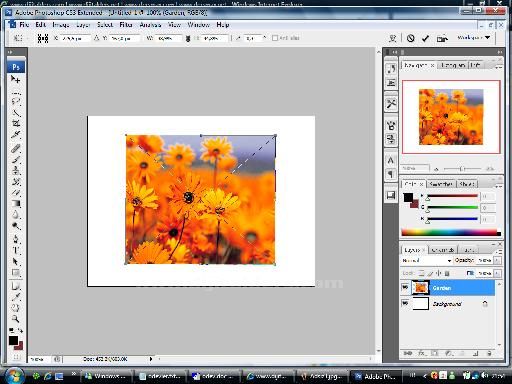512x384 pixels.
Task: Open the Filter menu
Action: tap(126, 25)
